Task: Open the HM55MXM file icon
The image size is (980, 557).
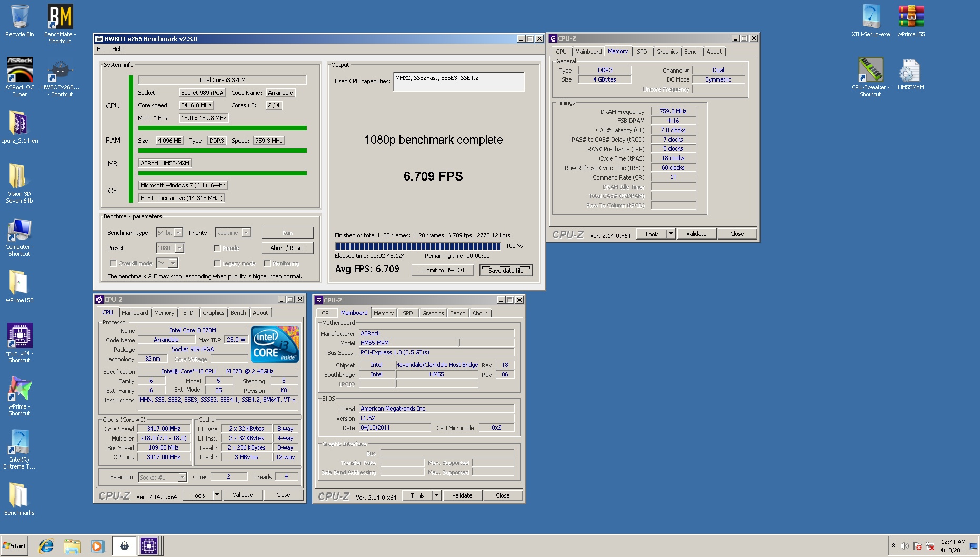Action: pyautogui.click(x=911, y=74)
